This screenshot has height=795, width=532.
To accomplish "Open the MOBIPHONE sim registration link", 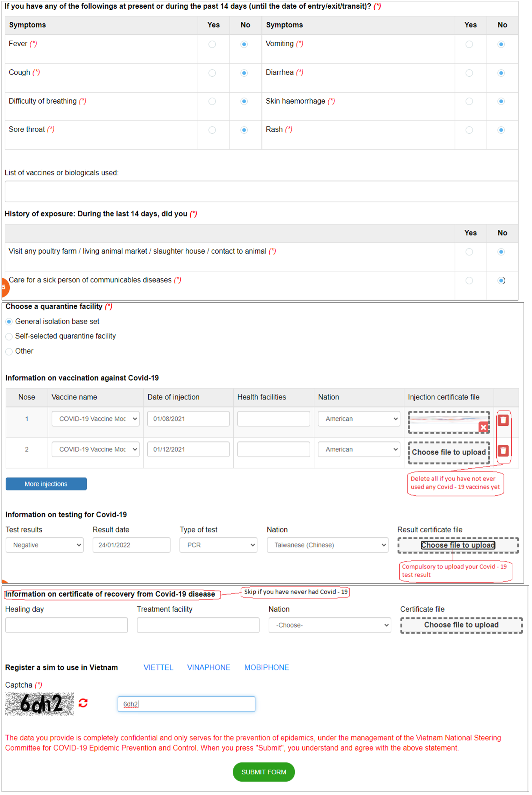I will pyautogui.click(x=267, y=667).
